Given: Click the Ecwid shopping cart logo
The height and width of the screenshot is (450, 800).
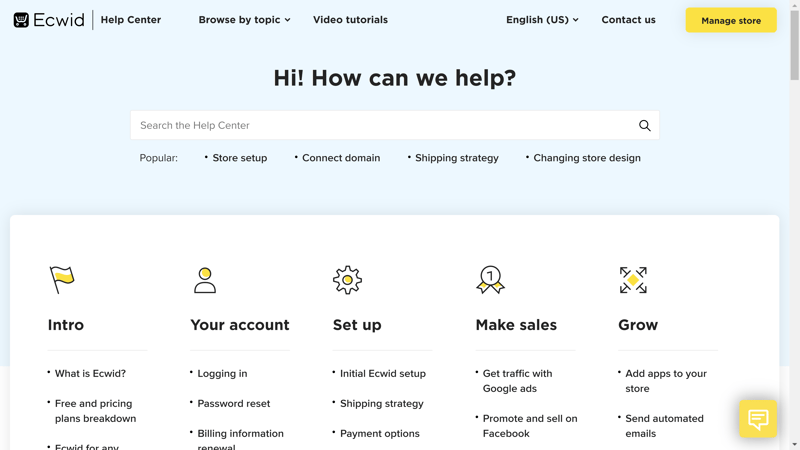Looking at the screenshot, I should pyautogui.click(x=21, y=20).
